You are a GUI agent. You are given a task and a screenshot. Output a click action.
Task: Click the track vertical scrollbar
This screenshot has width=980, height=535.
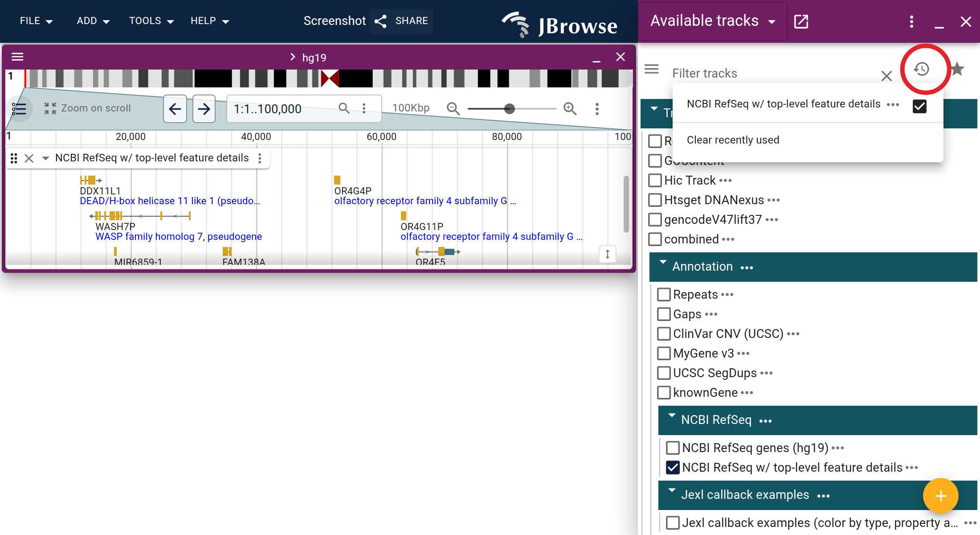[626, 204]
